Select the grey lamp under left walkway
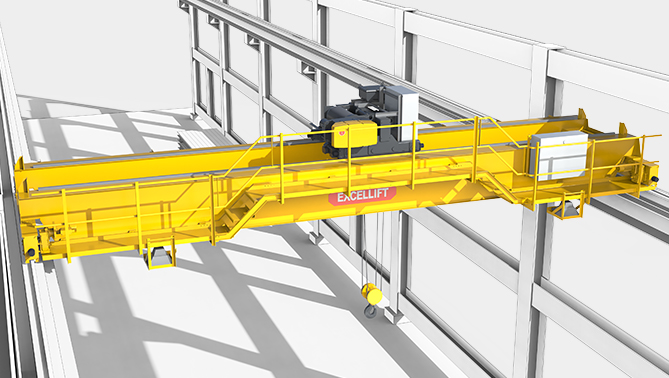Screen dimensions: 669x378 160,257
